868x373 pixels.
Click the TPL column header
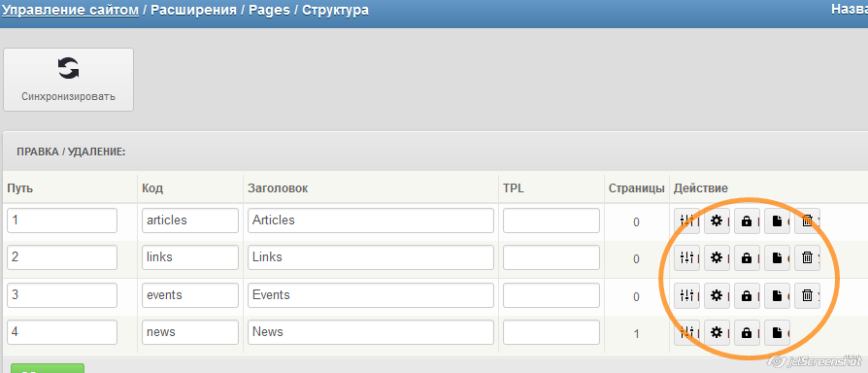(514, 188)
